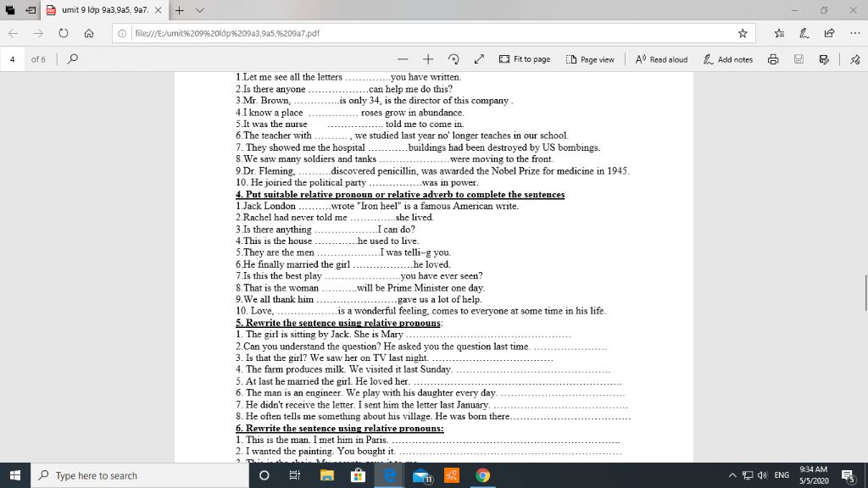Open network status tray icon
This screenshot has width=868, height=488.
[748, 475]
